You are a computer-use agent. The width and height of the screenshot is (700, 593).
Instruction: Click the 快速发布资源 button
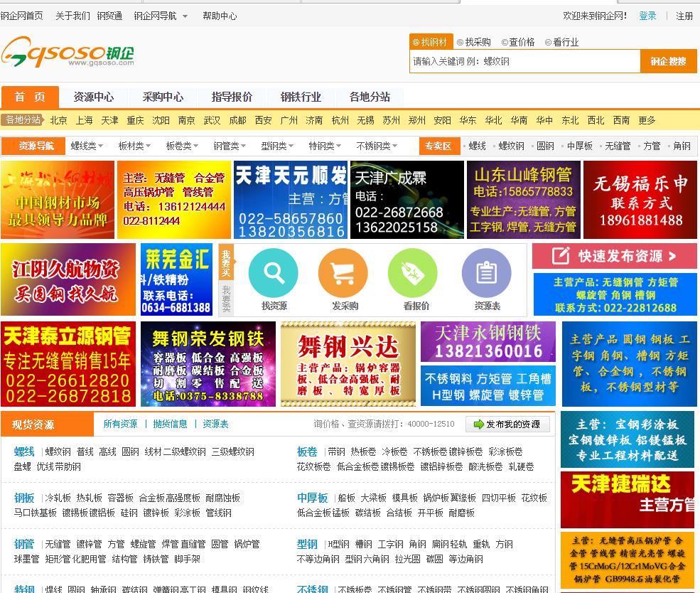click(615, 256)
